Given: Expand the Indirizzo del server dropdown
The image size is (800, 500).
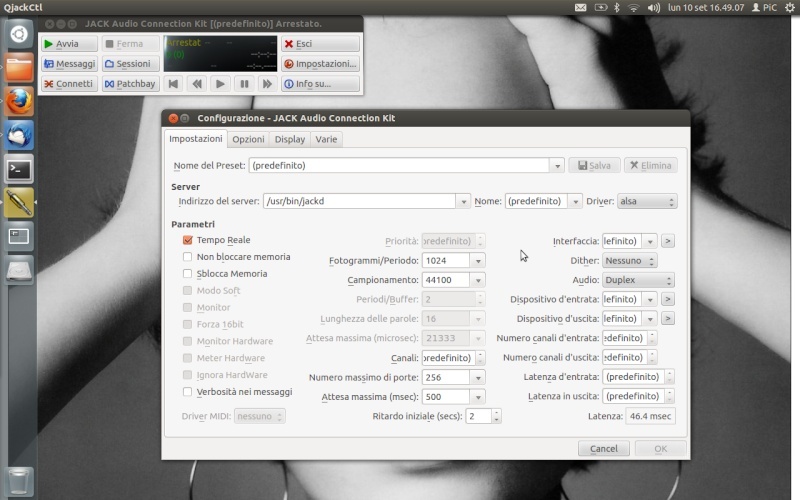Looking at the screenshot, I should [463, 201].
